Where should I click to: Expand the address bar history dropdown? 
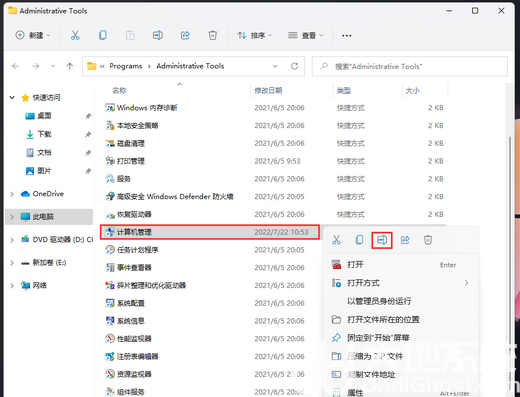[x=275, y=66]
